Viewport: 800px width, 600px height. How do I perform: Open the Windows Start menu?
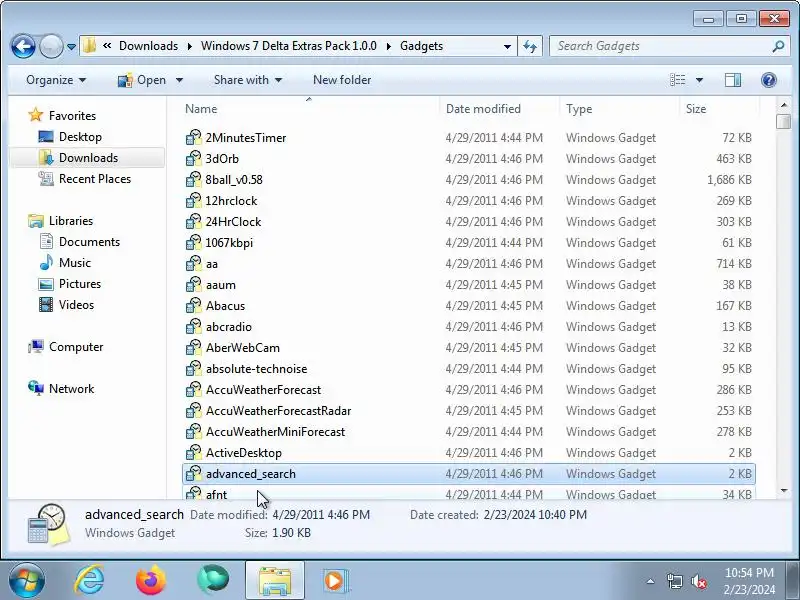coord(27,581)
